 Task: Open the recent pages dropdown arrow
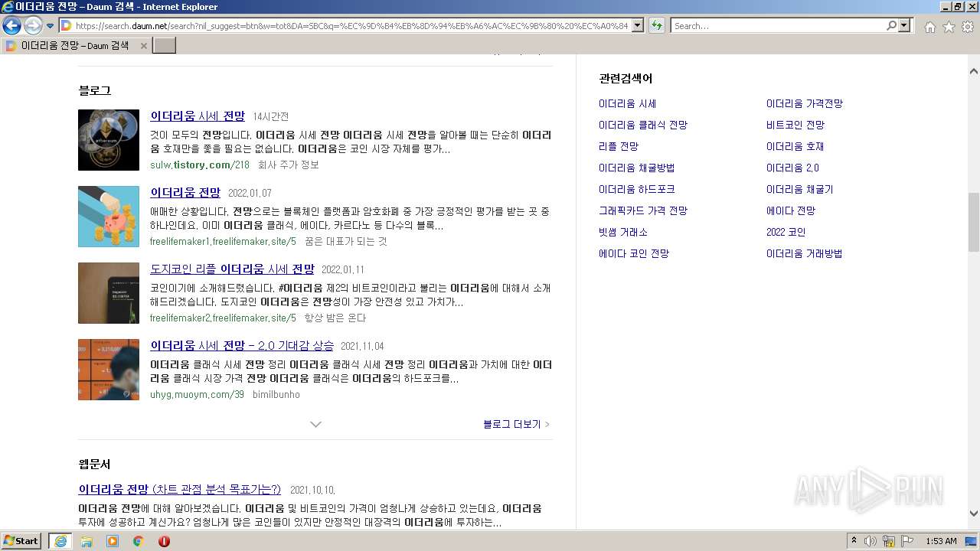click(51, 26)
